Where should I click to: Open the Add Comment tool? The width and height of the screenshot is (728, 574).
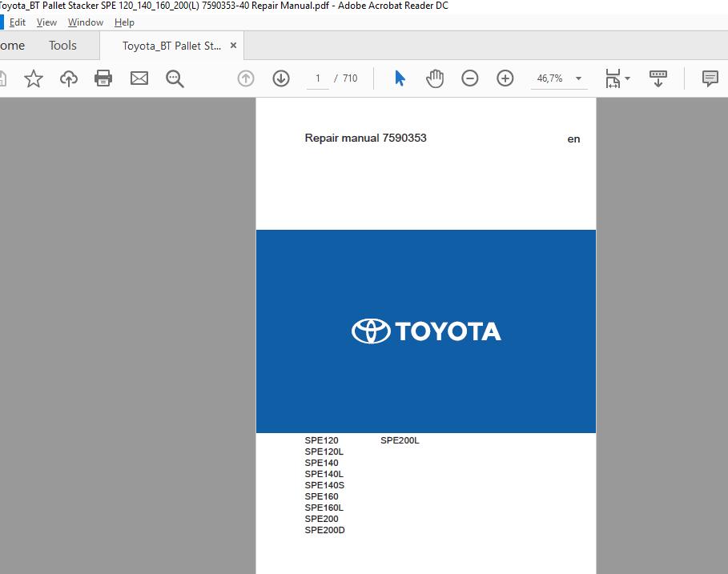pos(710,78)
